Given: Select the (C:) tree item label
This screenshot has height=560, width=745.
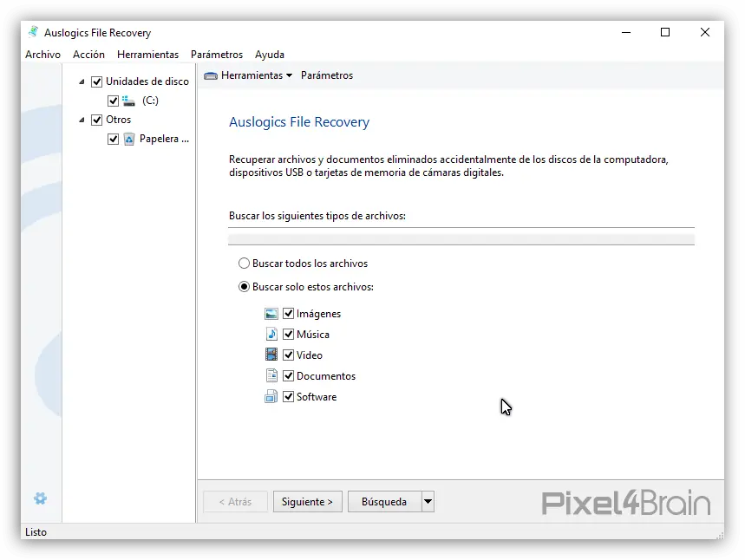Looking at the screenshot, I should [x=150, y=101].
